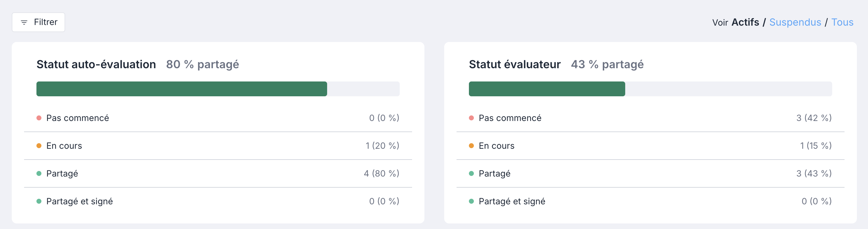
Task: Show Tous evaluations
Action: pyautogui.click(x=842, y=22)
